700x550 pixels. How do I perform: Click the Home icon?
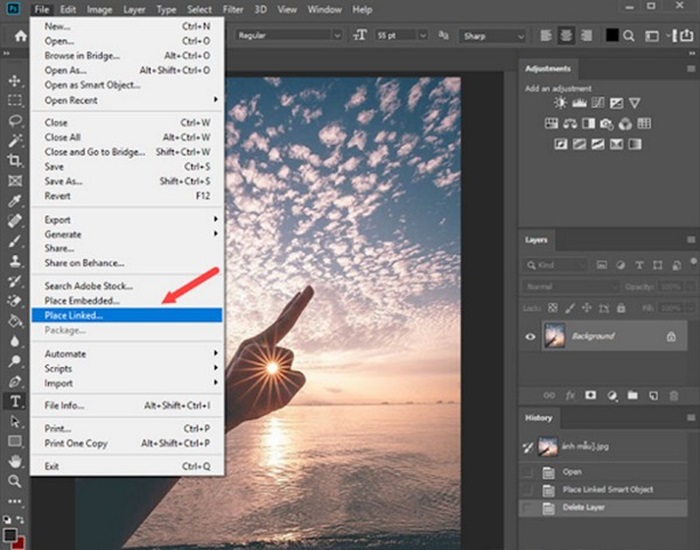click(x=21, y=36)
